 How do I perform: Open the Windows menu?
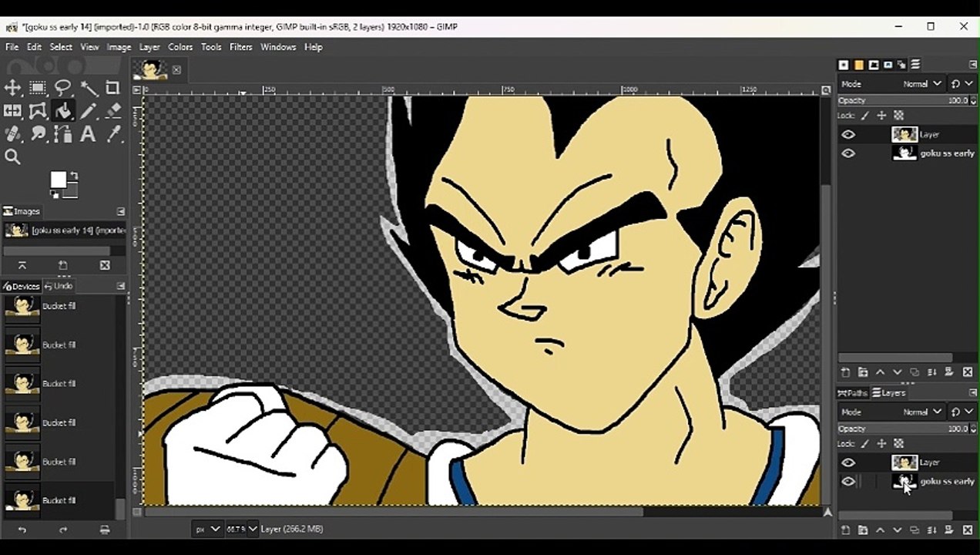point(278,47)
